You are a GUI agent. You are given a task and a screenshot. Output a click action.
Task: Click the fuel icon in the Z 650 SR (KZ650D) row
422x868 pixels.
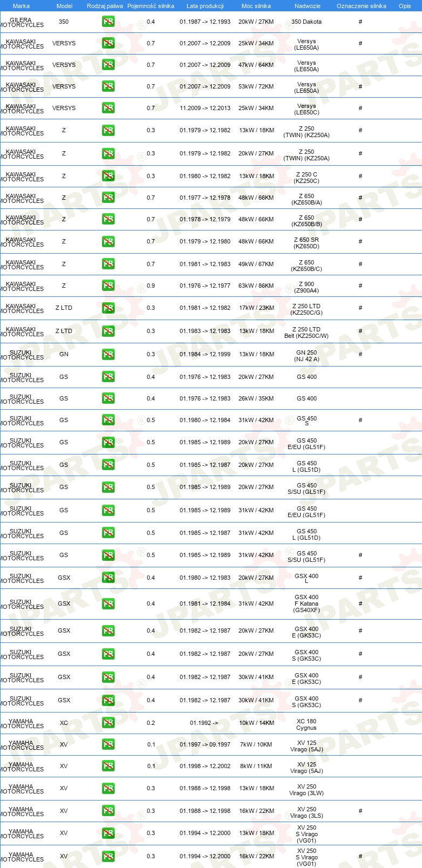pos(108,241)
